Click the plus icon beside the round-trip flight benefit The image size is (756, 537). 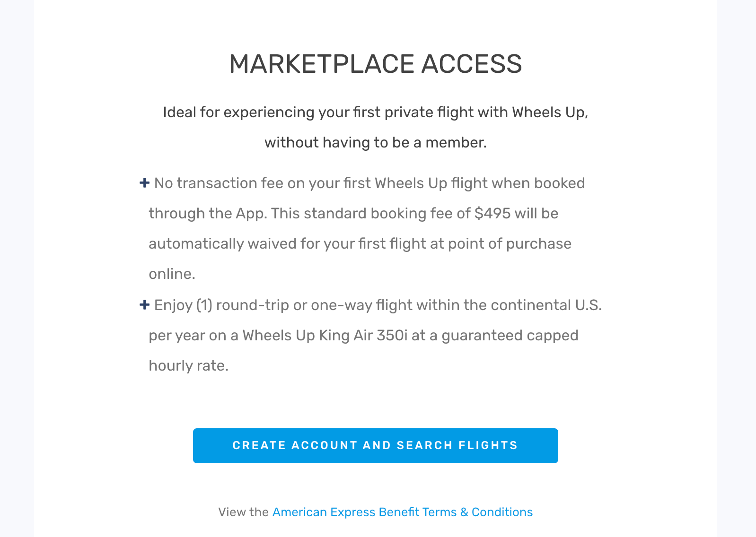pos(144,304)
